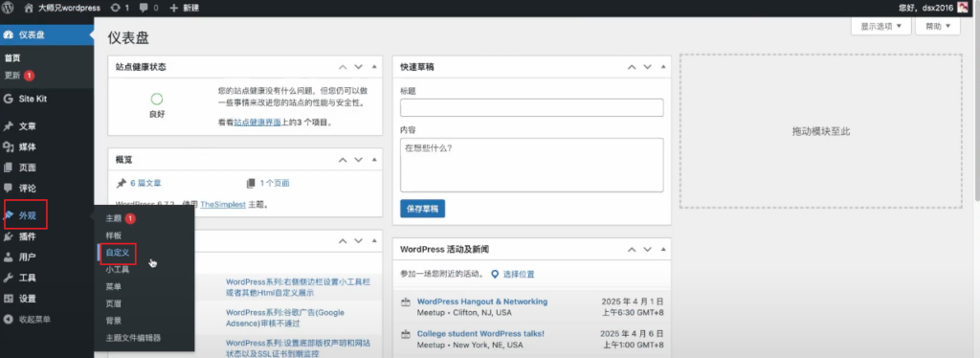This screenshot has height=358, width=980.
Task: Open the 6 篇文章 link
Action: pos(145,183)
